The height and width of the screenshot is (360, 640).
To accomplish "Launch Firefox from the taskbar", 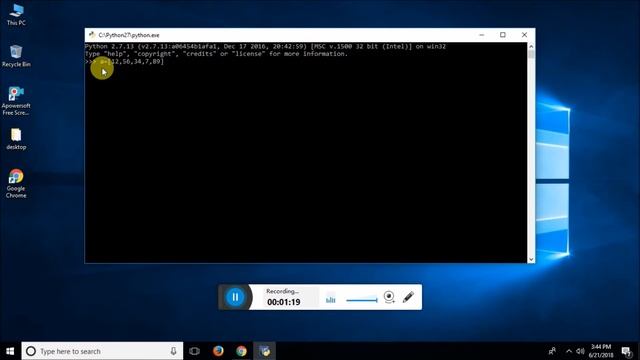I will [x=218, y=351].
